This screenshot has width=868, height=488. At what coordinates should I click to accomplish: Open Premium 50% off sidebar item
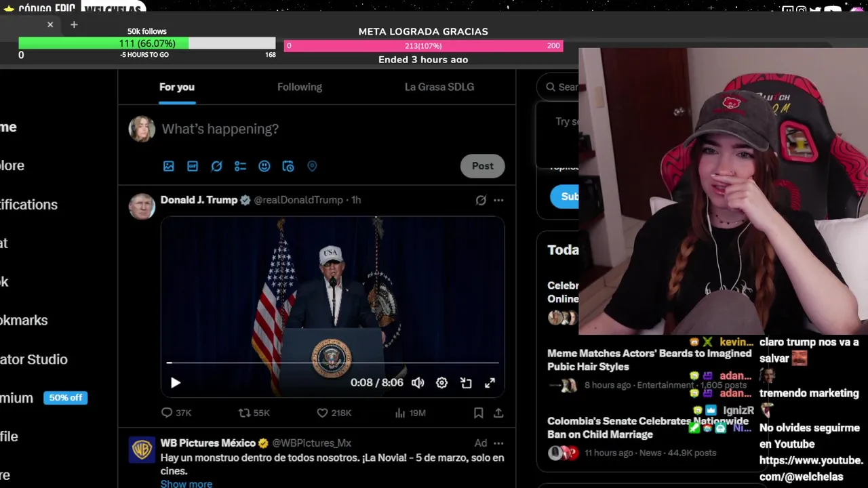44,398
